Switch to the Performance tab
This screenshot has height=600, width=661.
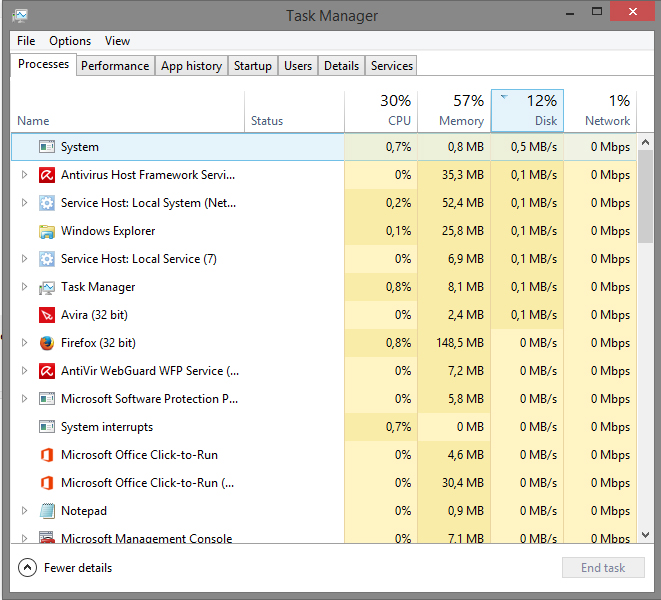coord(115,66)
